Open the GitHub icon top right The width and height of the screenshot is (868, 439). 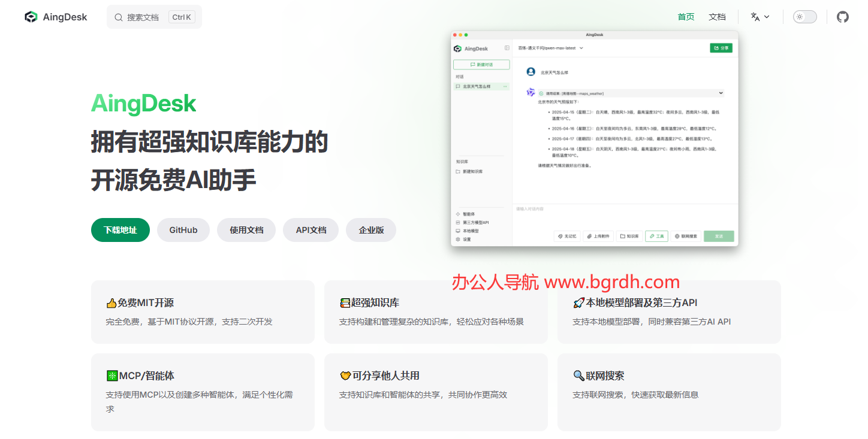842,16
